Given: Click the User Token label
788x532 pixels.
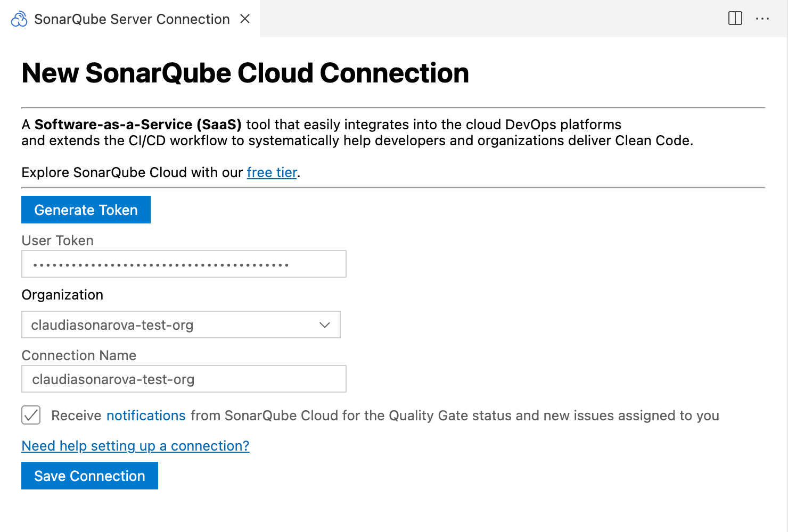Looking at the screenshot, I should pyautogui.click(x=58, y=240).
